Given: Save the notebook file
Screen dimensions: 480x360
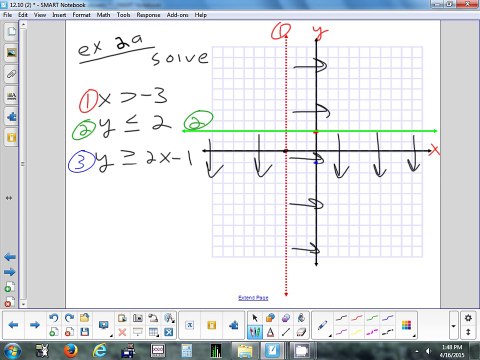Looking at the screenshot, I should (x=85, y=332).
